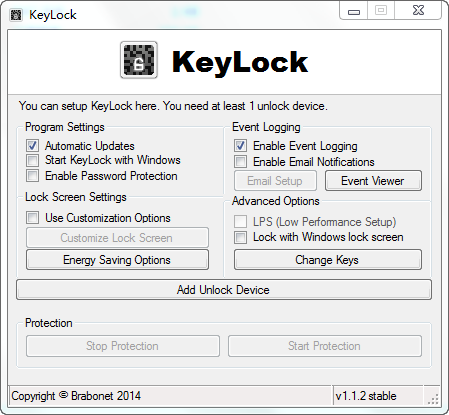
Task: Click the Stop Protection button
Action: [123, 346]
